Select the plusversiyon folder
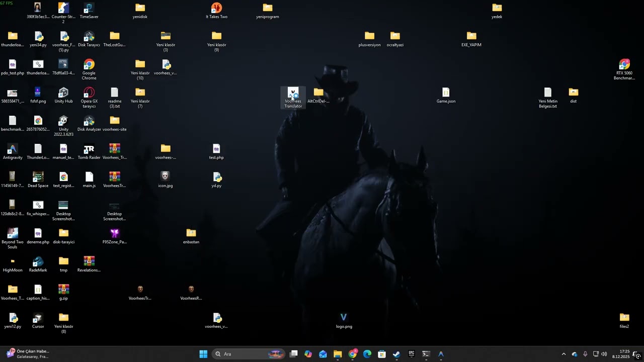The image size is (644, 362). coord(369,39)
